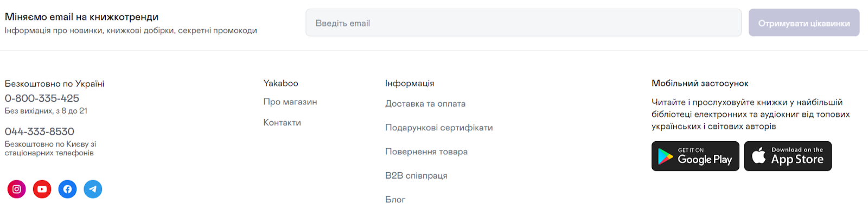Click the Google Play badge
This screenshot has width=868, height=210.
coord(695,156)
